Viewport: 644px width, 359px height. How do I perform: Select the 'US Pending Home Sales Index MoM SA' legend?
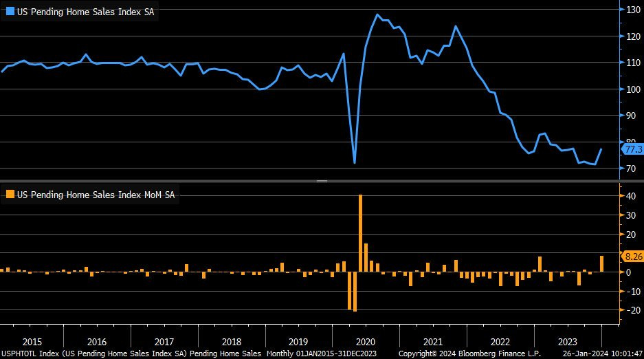point(96,195)
